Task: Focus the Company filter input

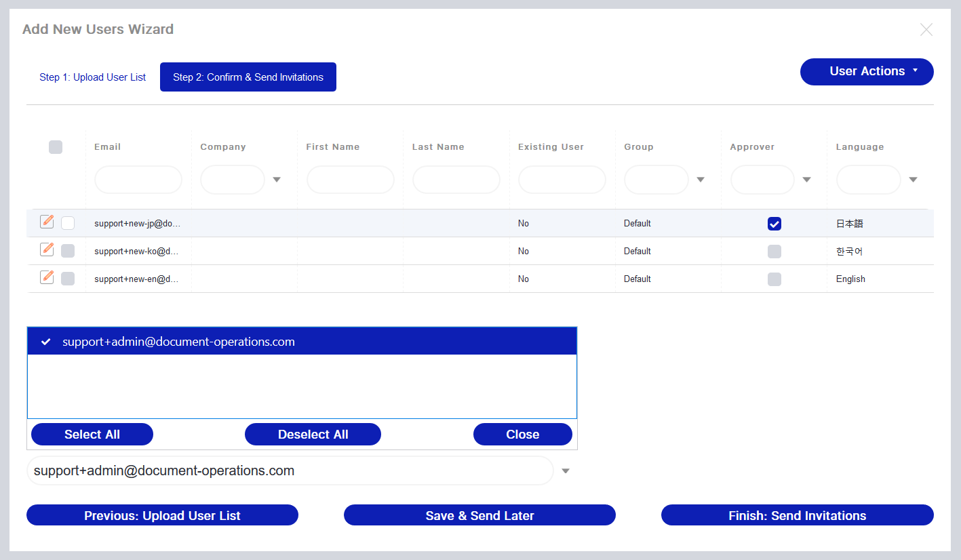Action: pos(233,180)
